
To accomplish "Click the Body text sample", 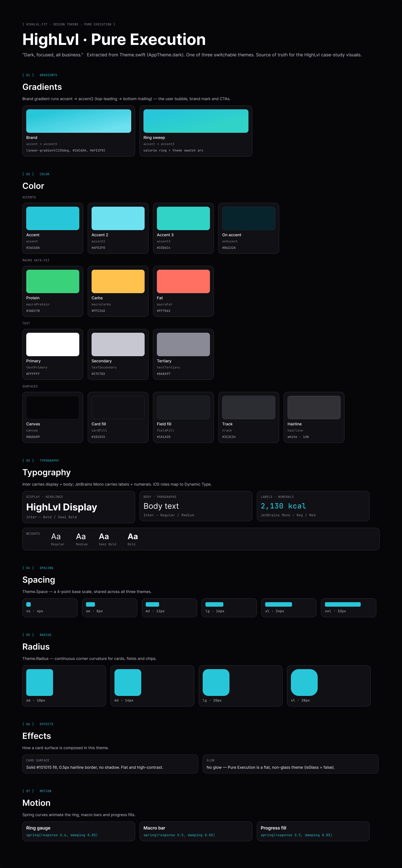I will [x=161, y=506].
